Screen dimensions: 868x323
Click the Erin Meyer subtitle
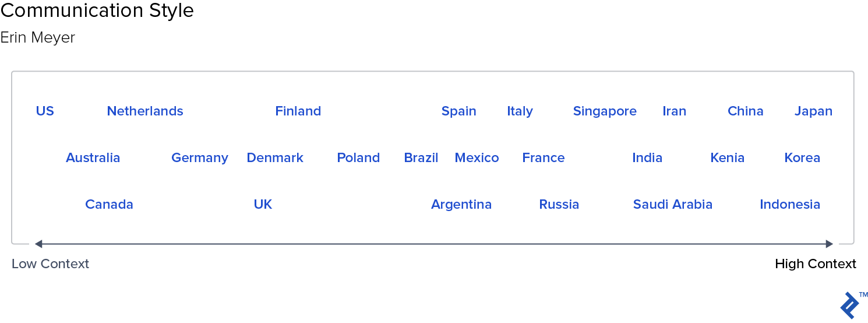pyautogui.click(x=38, y=38)
